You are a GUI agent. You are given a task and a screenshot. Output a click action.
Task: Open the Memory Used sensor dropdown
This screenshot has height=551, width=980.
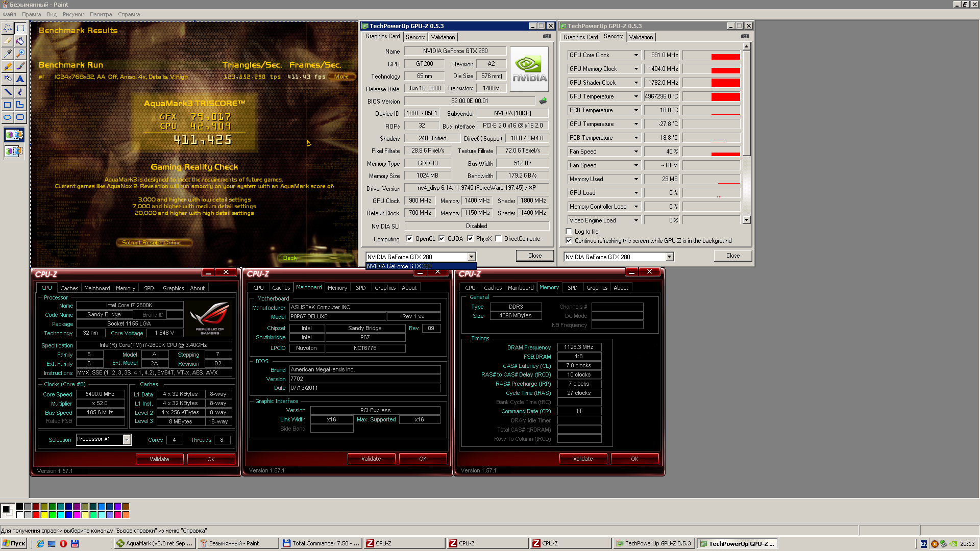click(x=636, y=179)
